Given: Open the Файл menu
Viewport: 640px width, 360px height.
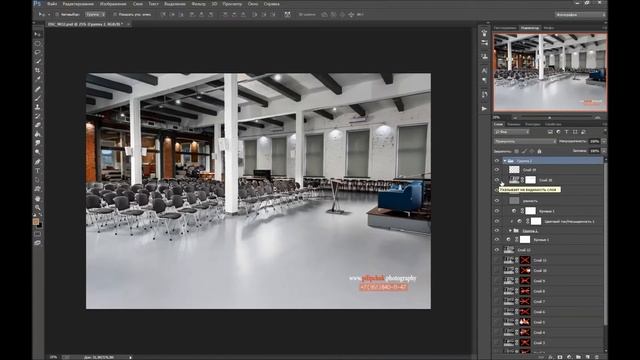Looking at the screenshot, I should pos(52,4).
